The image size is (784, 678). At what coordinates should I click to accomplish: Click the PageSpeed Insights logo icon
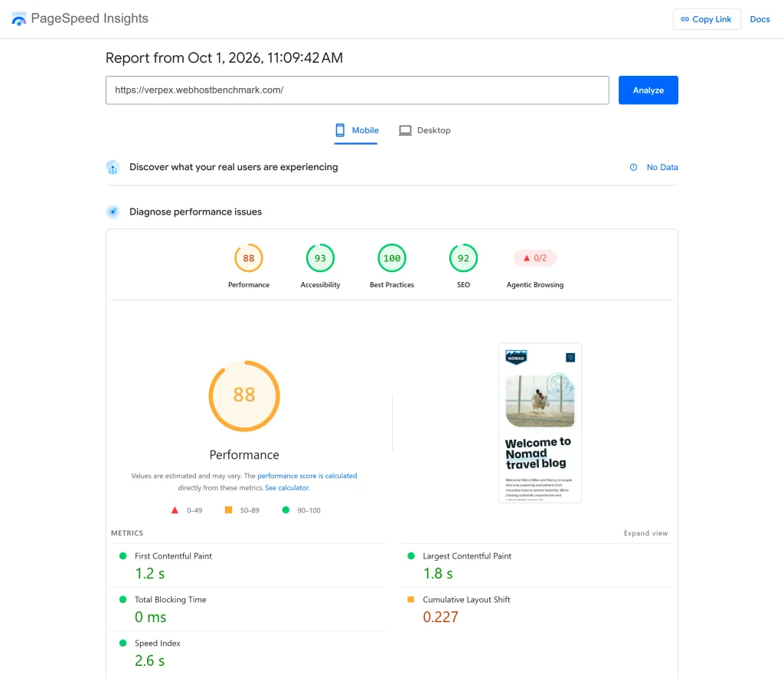point(18,19)
